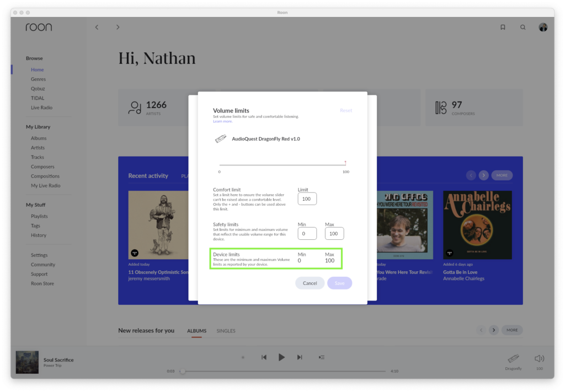
Task: Open Community in the sidebar
Action: 43,265
